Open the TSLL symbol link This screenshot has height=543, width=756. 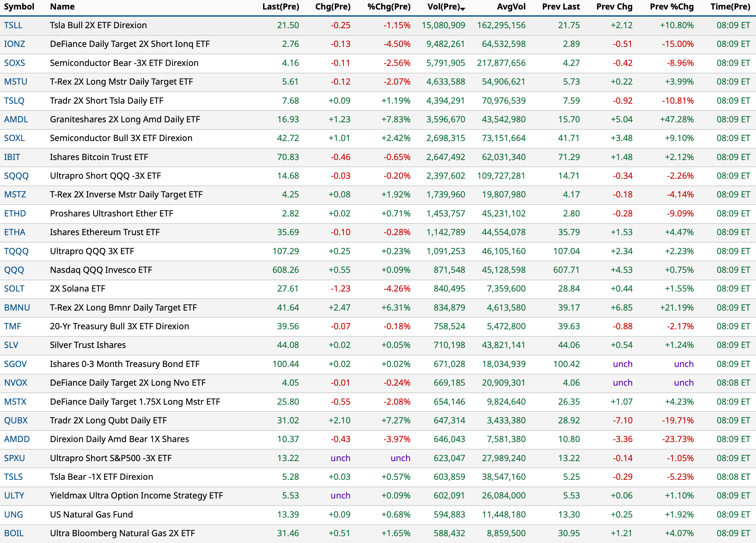(13, 25)
